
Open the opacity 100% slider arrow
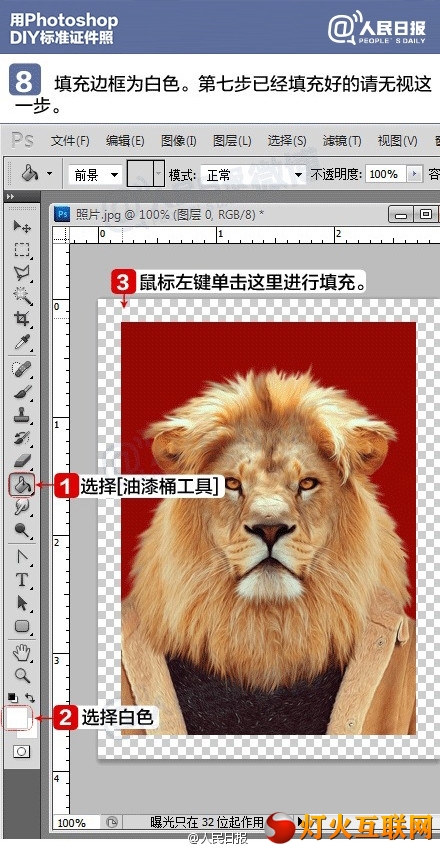coord(416,174)
